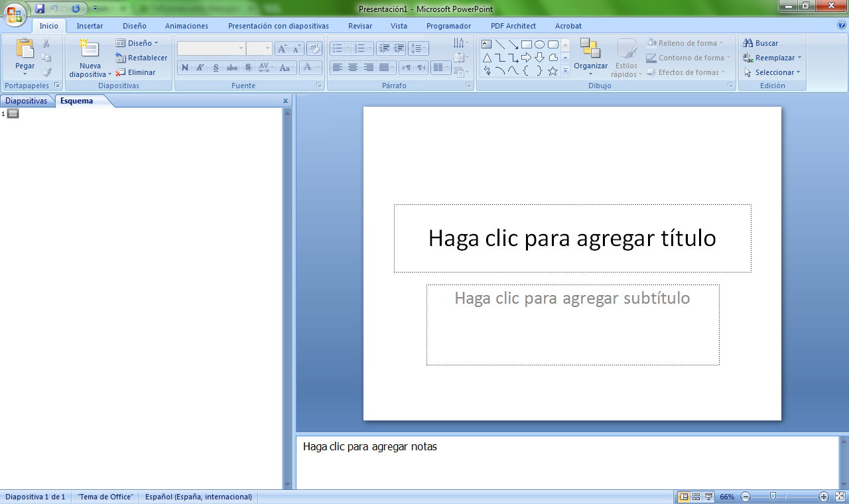Screen dimensions: 849x504
Task: Select the right arrow shape
Action: [x=526, y=58]
